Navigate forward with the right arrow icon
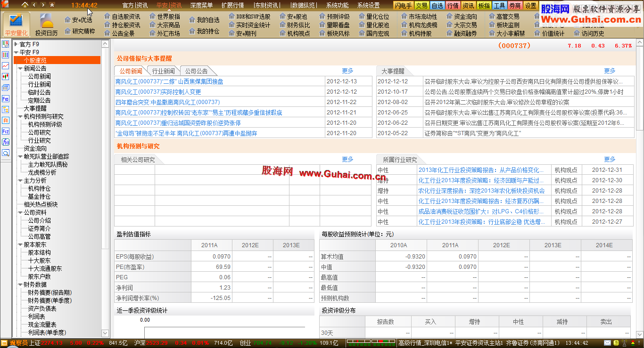The height and width of the screenshot is (348, 644). [43, 5]
